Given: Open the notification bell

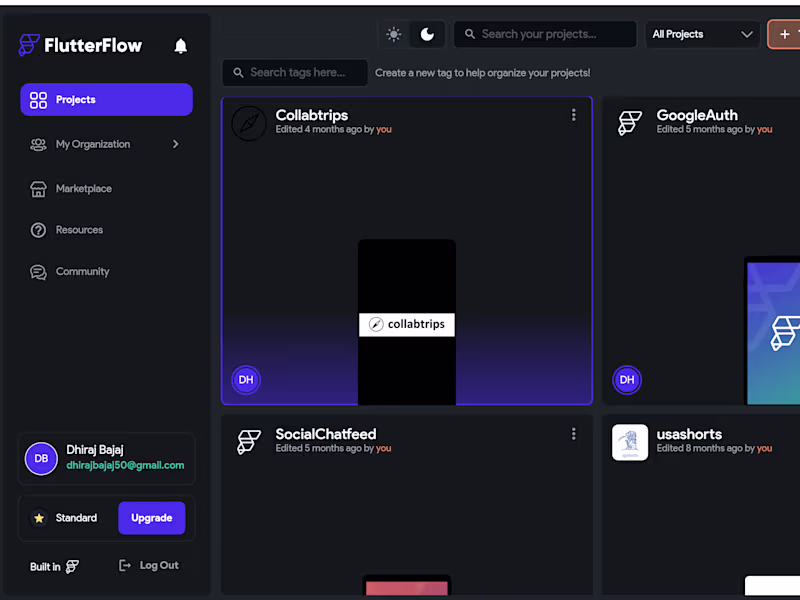Looking at the screenshot, I should pyautogui.click(x=181, y=45).
